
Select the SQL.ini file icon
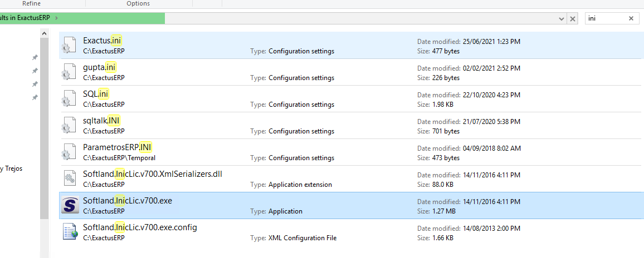(69, 99)
